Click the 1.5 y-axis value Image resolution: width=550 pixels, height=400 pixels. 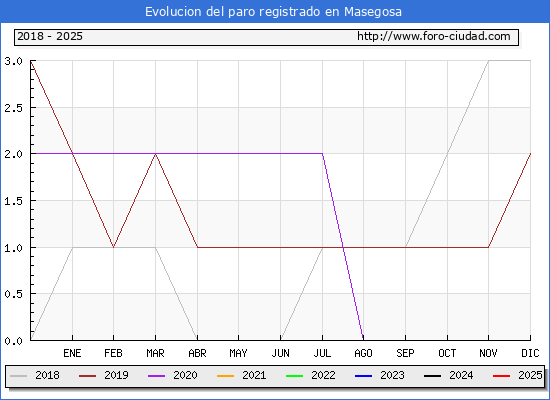coord(13,201)
